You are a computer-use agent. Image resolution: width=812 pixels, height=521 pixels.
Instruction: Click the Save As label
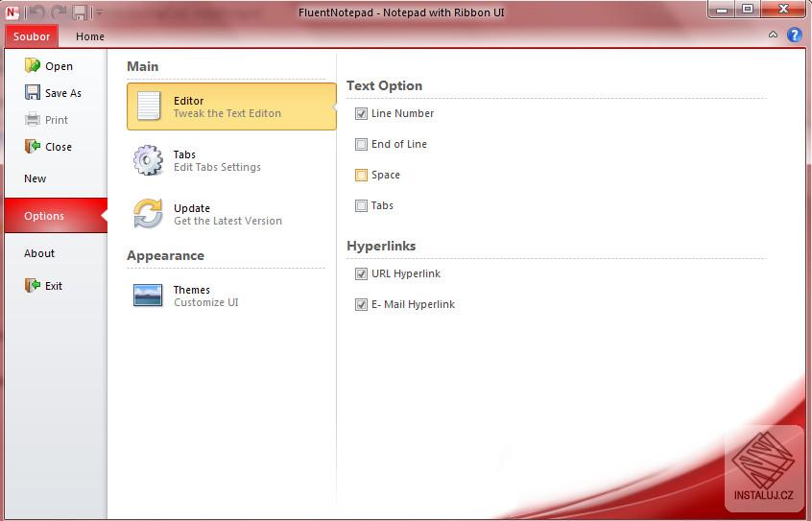click(63, 93)
